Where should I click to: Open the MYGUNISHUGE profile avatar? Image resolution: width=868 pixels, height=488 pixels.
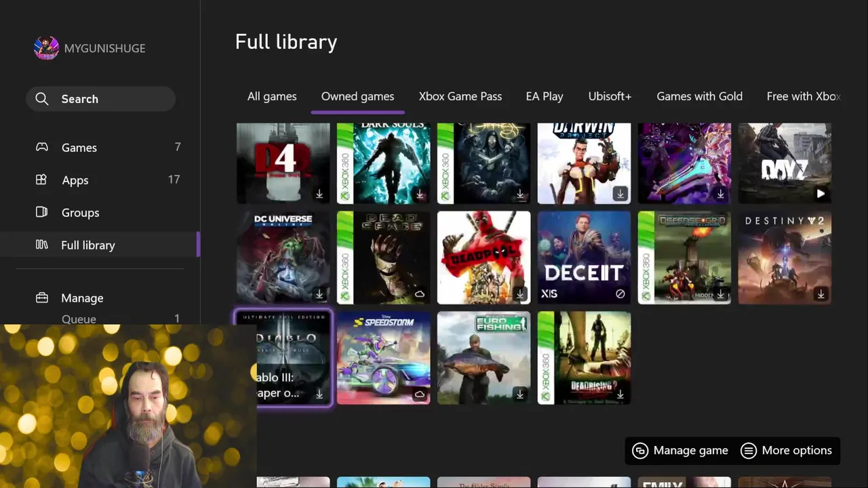47,48
